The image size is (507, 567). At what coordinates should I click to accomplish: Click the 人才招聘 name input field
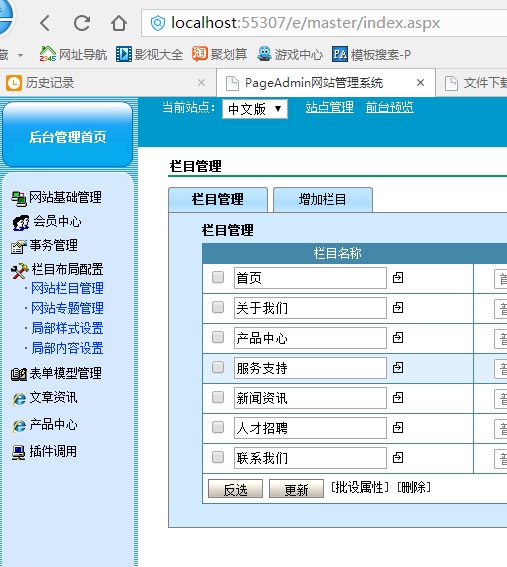click(310, 428)
